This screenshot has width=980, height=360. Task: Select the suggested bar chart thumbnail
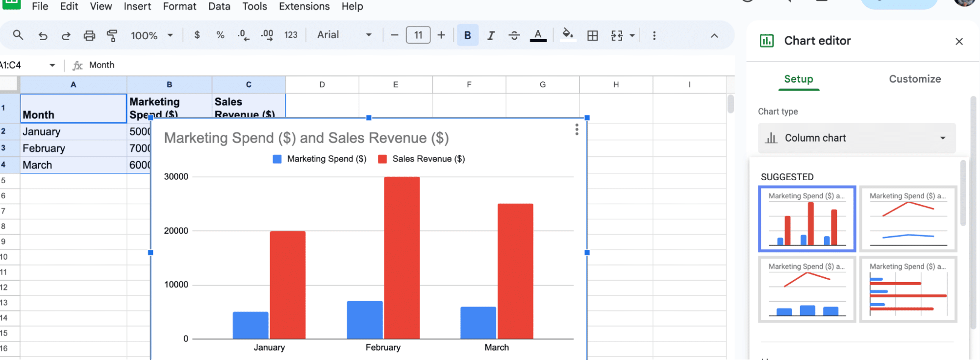tap(908, 289)
